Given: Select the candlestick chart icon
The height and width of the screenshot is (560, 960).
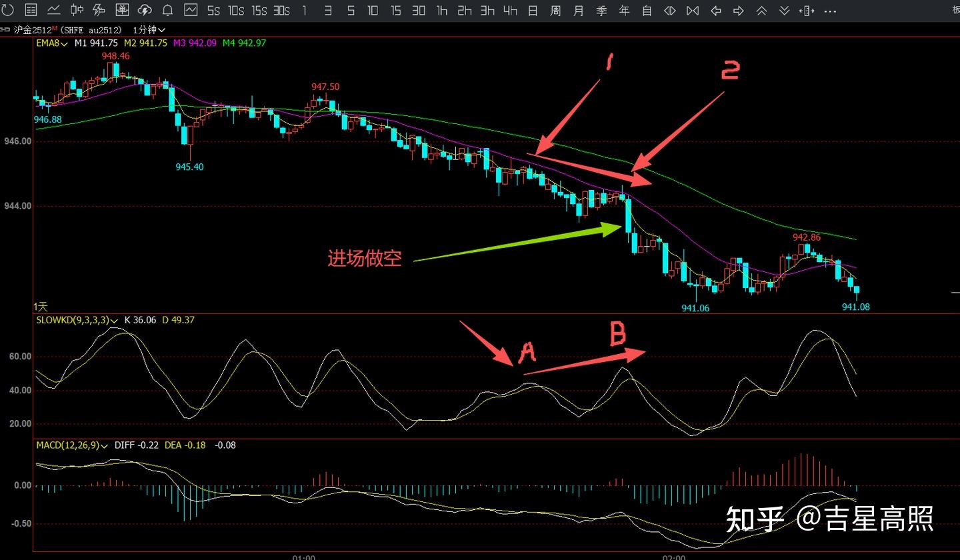Looking at the screenshot, I should pos(77,10).
